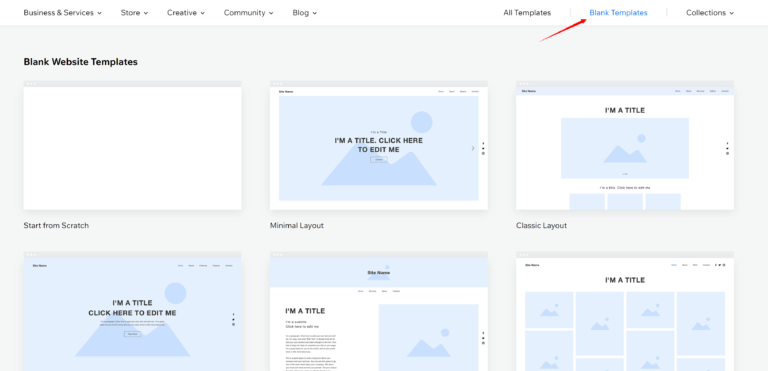Screen dimensions: 768x371
Task: Click the next-slide arrow in Minimal Layout preview
Action: (473, 148)
